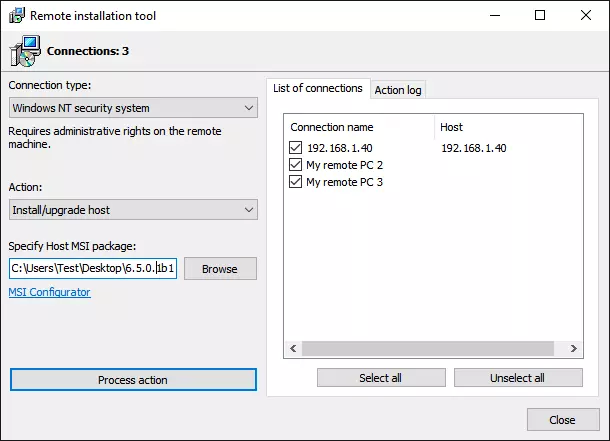Toggle the My remote PC 2 checkbox
This screenshot has height=441, width=610.
point(295,165)
